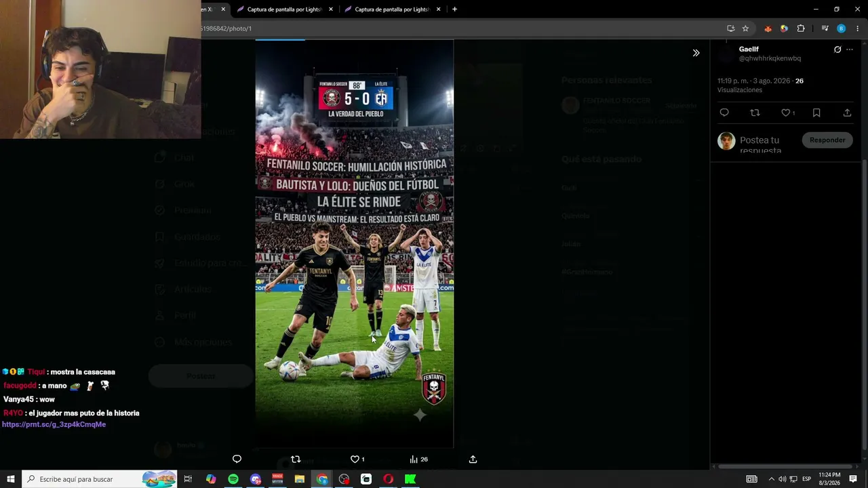Collapse the post sidebar with the double-chevron
The height and width of the screenshot is (488, 868).
tap(696, 53)
